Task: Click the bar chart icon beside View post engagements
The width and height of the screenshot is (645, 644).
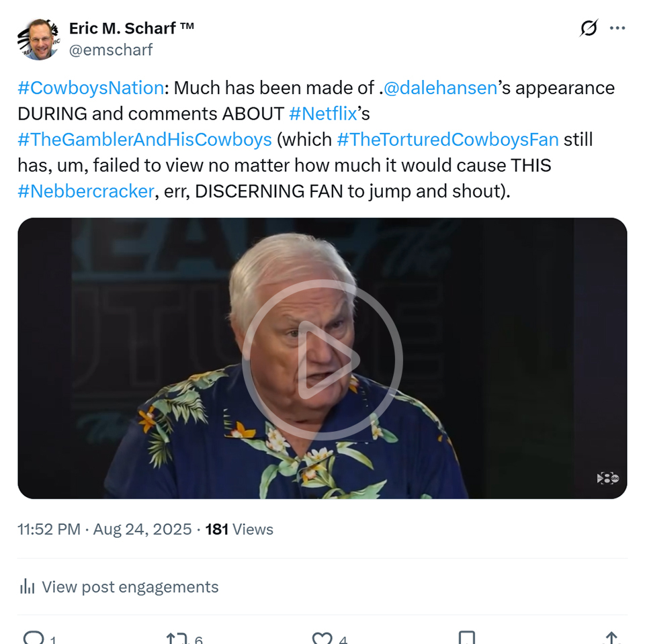Action: tap(28, 587)
